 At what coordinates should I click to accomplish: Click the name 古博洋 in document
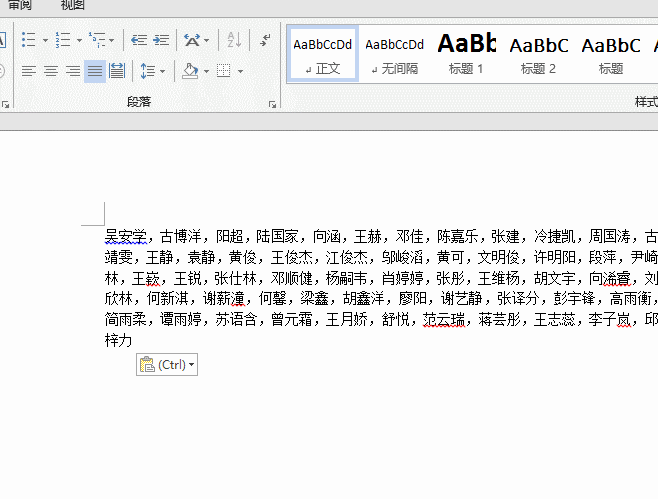(x=181, y=236)
